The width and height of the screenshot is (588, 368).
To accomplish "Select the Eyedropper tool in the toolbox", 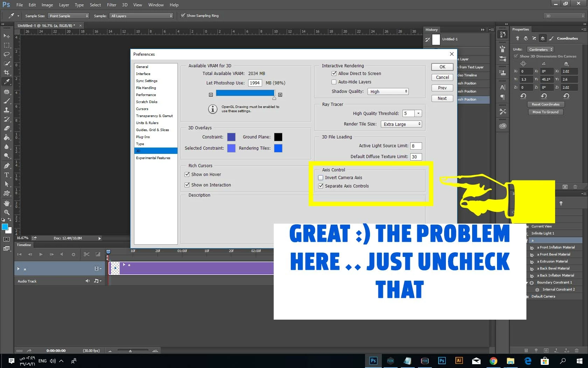I will (x=7, y=82).
